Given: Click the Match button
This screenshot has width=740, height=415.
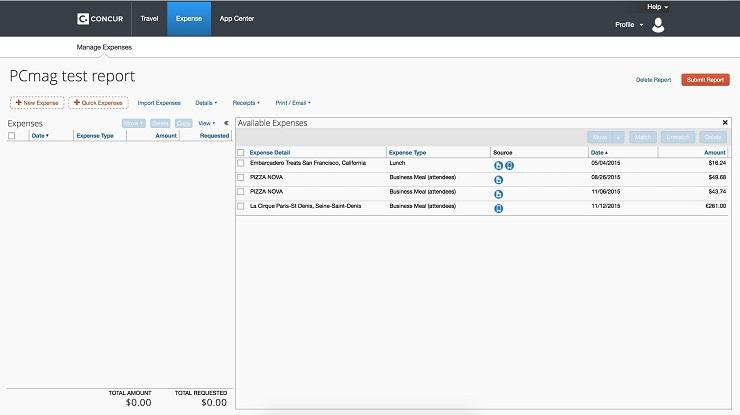Looking at the screenshot, I should click(x=643, y=137).
